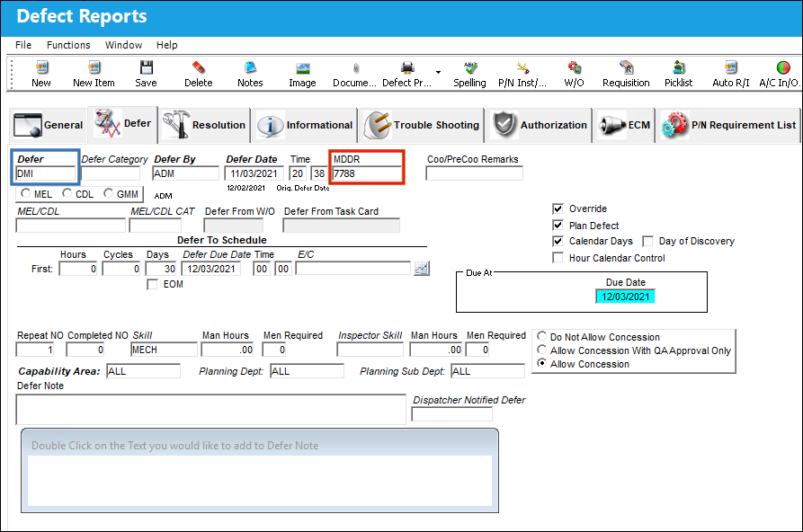Enable Hour Calendar Control checkbox
803x532 pixels.
558,258
